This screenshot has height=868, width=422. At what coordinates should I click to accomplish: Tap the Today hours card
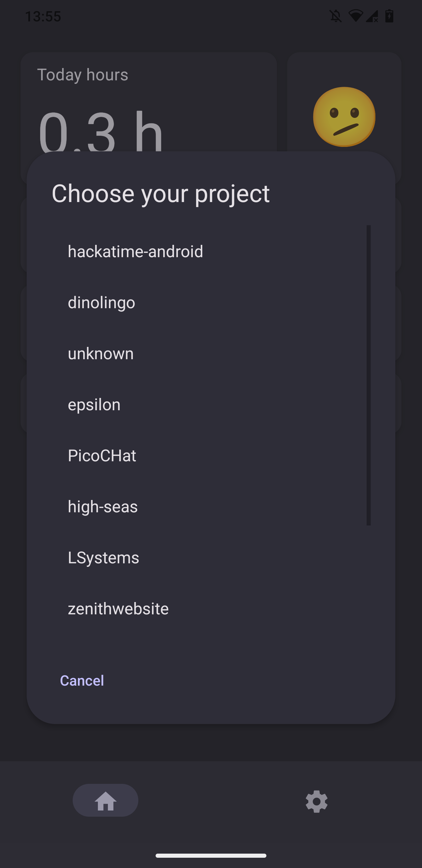click(x=83, y=74)
